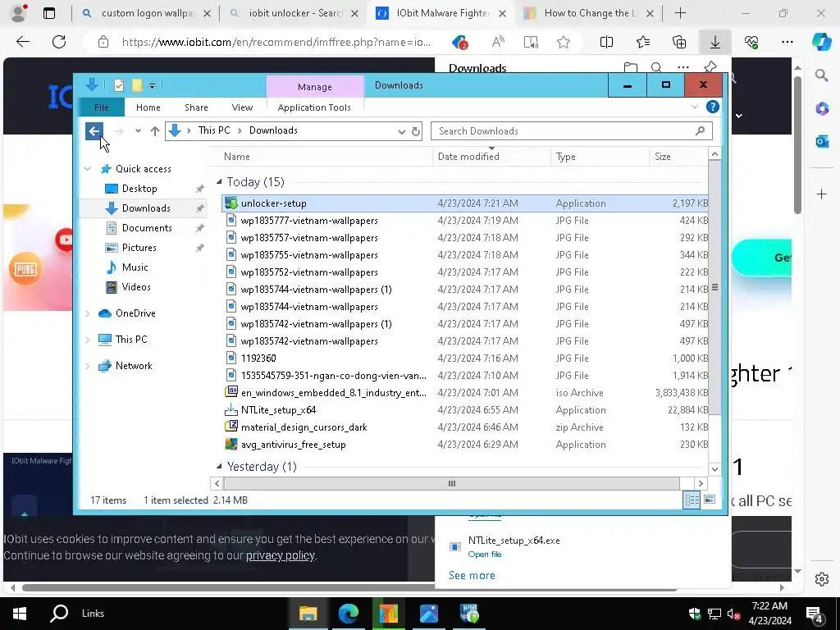Expand OneDrive tree node

(x=87, y=313)
